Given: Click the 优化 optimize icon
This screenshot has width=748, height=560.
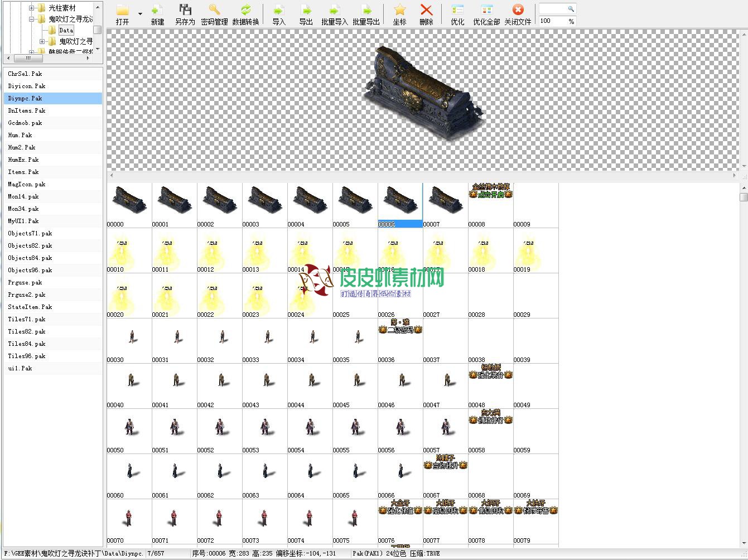Looking at the screenshot, I should (x=457, y=10).
